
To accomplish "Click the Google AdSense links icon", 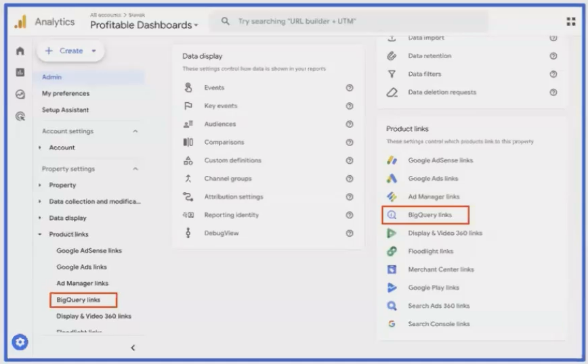I will (x=392, y=160).
